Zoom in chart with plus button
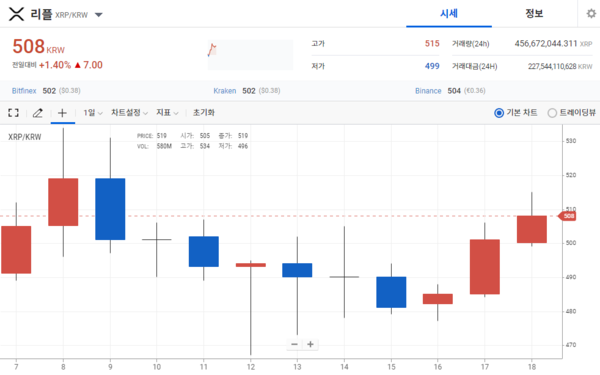The width and height of the screenshot is (600, 375). (x=310, y=344)
